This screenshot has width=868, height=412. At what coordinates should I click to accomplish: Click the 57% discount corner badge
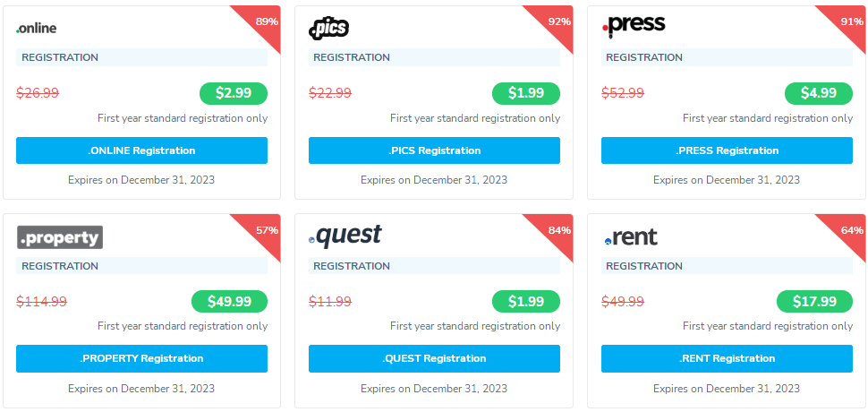pos(266,229)
